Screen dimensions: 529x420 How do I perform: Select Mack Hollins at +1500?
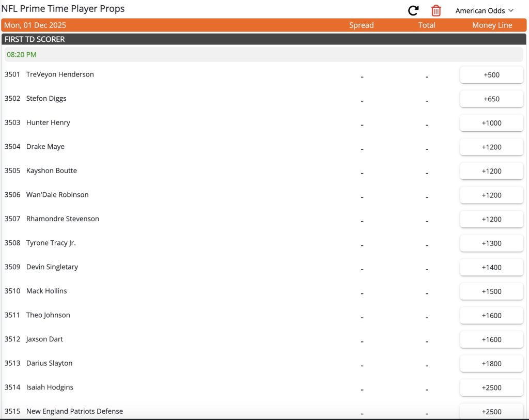point(491,291)
